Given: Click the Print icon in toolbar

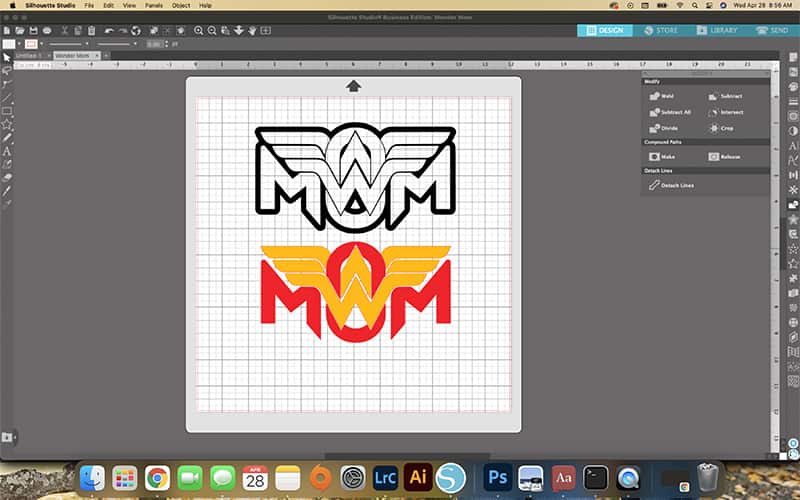Looking at the screenshot, I should click(47, 31).
